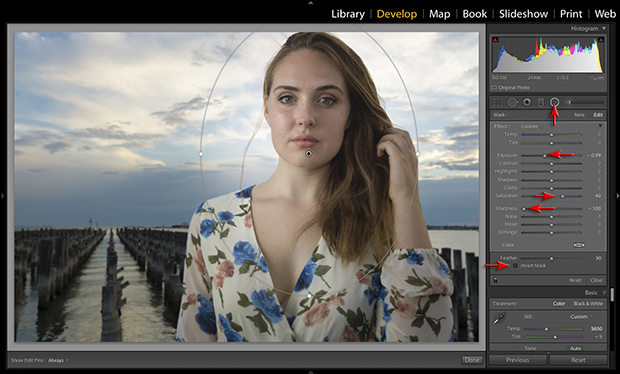Click the right handle of the radial ellipse
This screenshot has width=620, height=374.
[418, 154]
